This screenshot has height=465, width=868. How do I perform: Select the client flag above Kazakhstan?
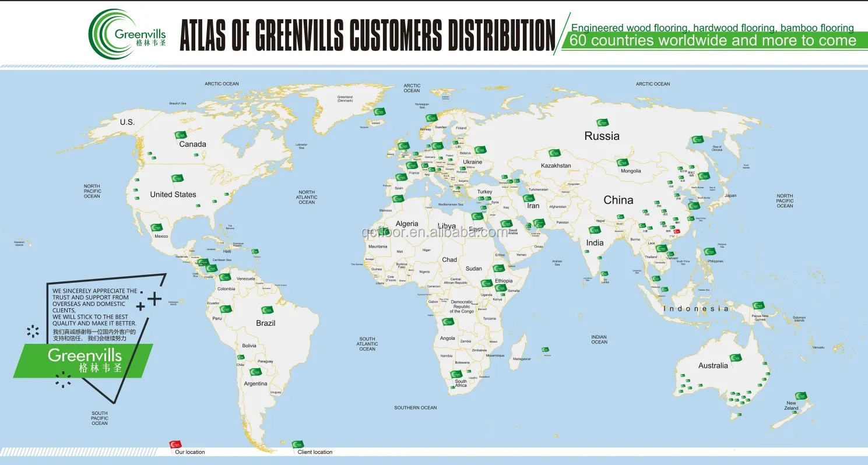click(554, 153)
